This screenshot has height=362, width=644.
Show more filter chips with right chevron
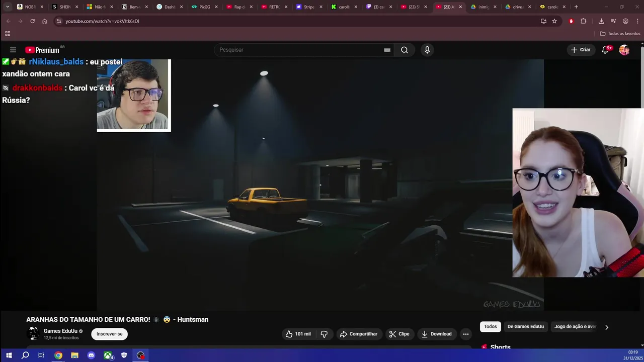(606, 327)
